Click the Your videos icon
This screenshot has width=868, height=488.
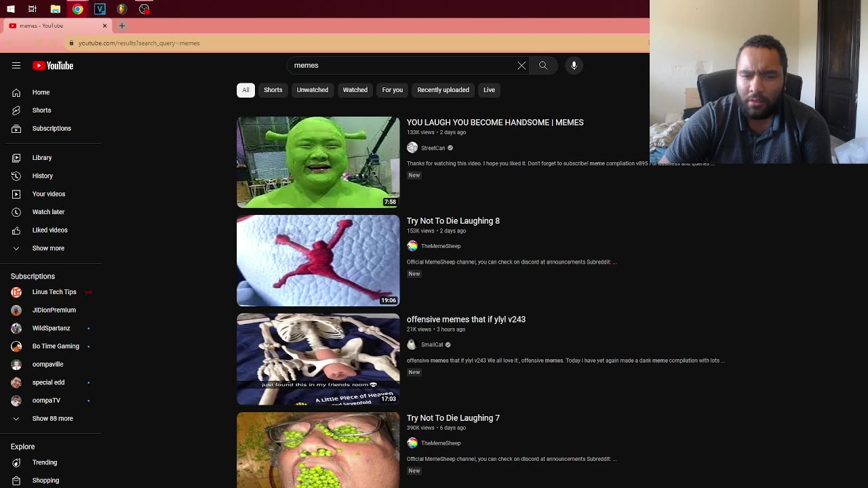16,194
